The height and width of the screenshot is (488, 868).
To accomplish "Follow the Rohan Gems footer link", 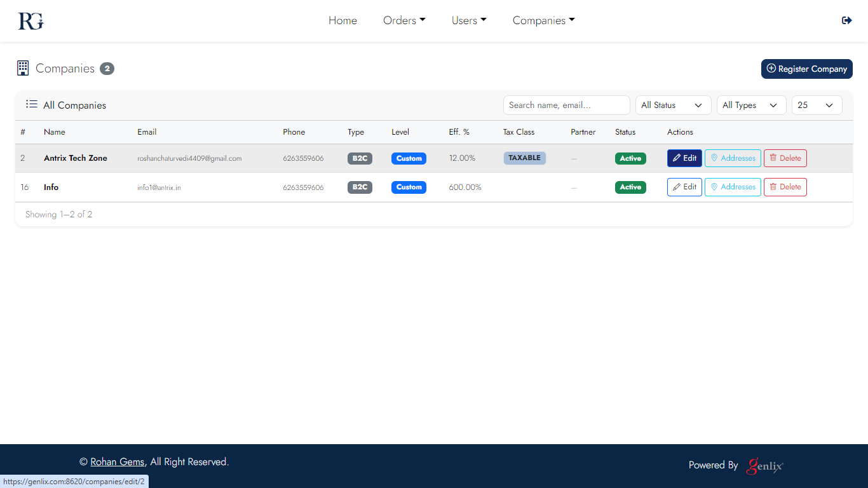I will pos(118,462).
